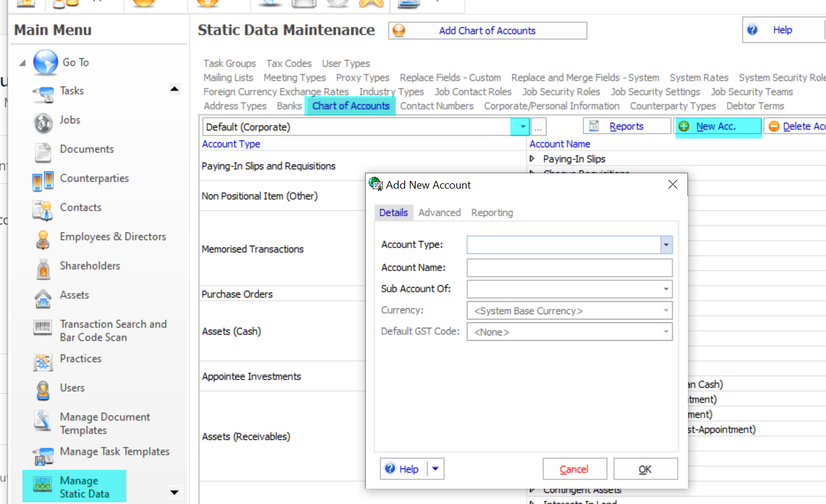The height and width of the screenshot is (504, 826).
Task: Switch to the Reporting tab
Action: [x=491, y=213]
